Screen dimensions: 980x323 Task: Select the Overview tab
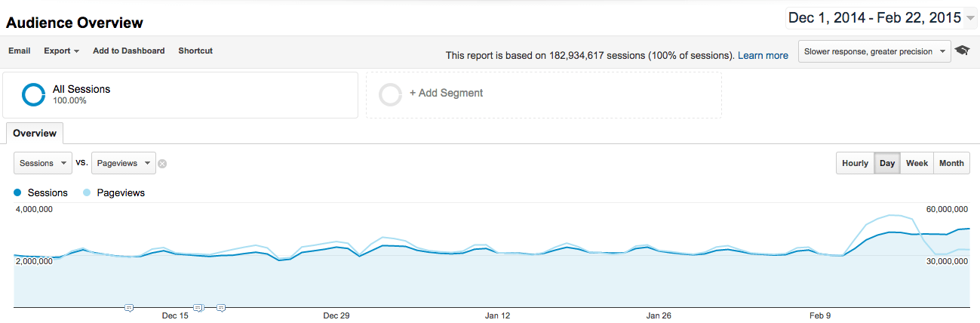coord(35,134)
